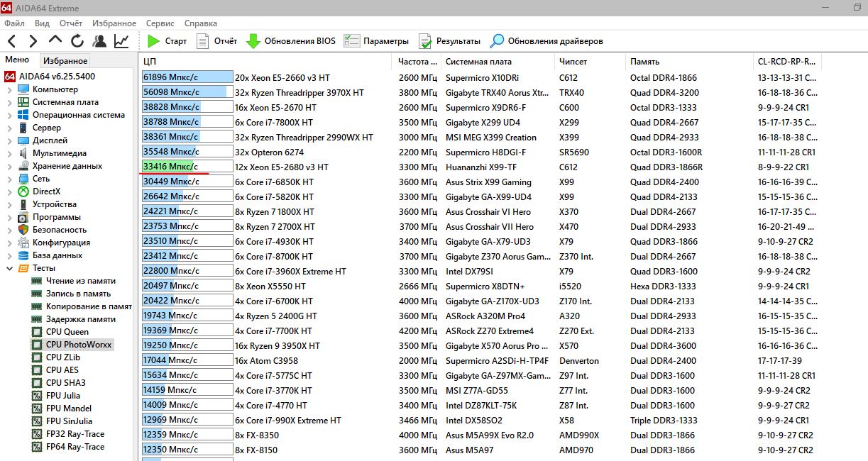868x461 pixels.
Task: Select AIDA64 v6.25.5400 root node
Action: click(57, 77)
